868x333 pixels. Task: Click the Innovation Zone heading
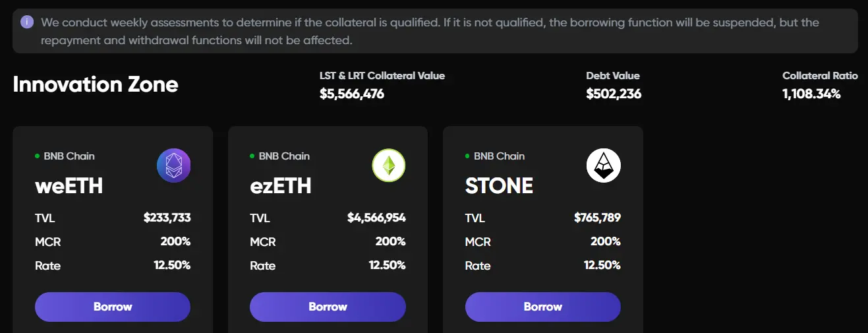point(96,84)
